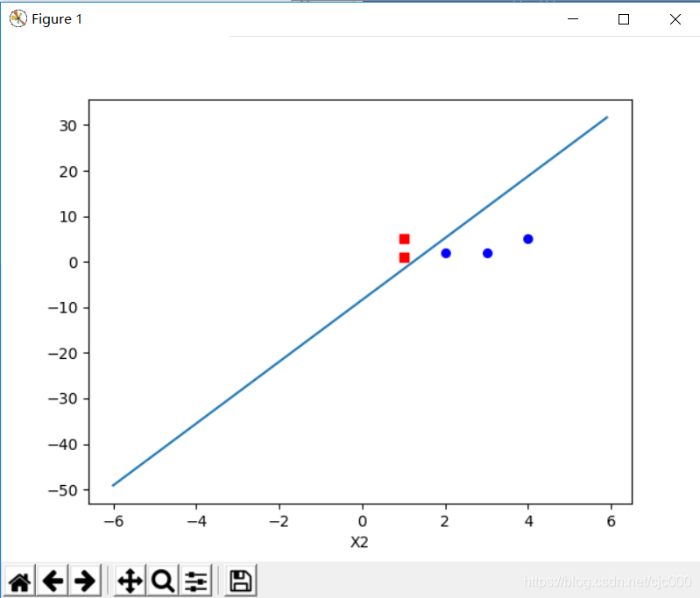Open the configure subplots dialog
700x598 pixels.
pyautogui.click(x=195, y=581)
